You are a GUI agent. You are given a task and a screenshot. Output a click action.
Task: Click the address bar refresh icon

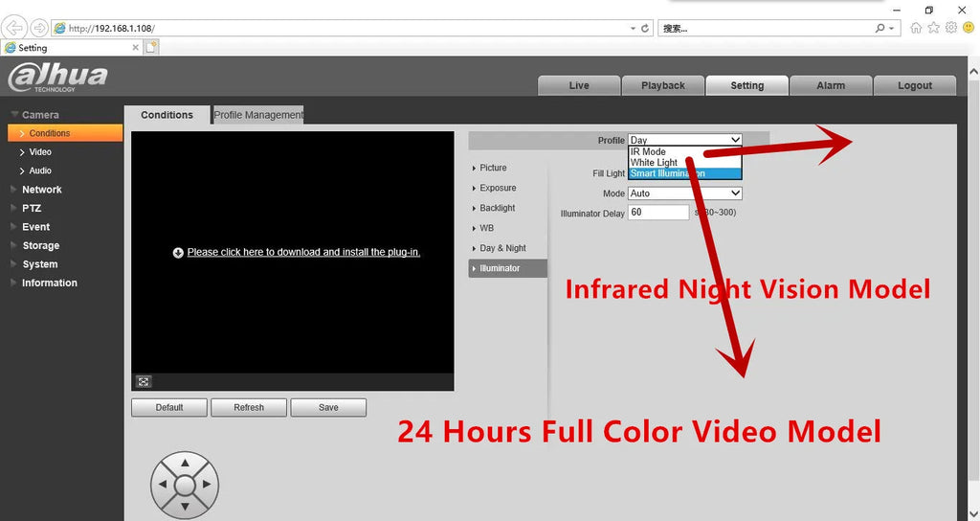pos(645,29)
